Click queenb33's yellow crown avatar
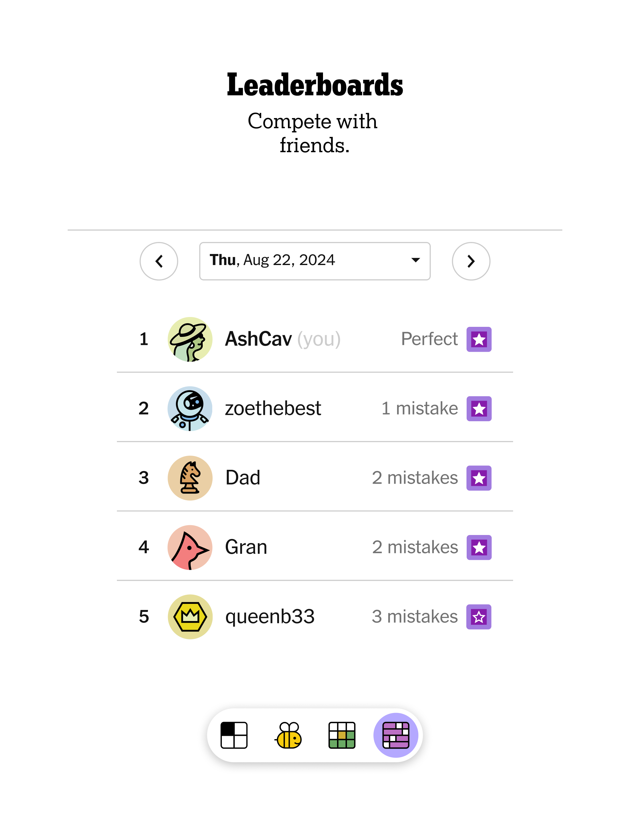The width and height of the screenshot is (630, 840). tap(190, 617)
